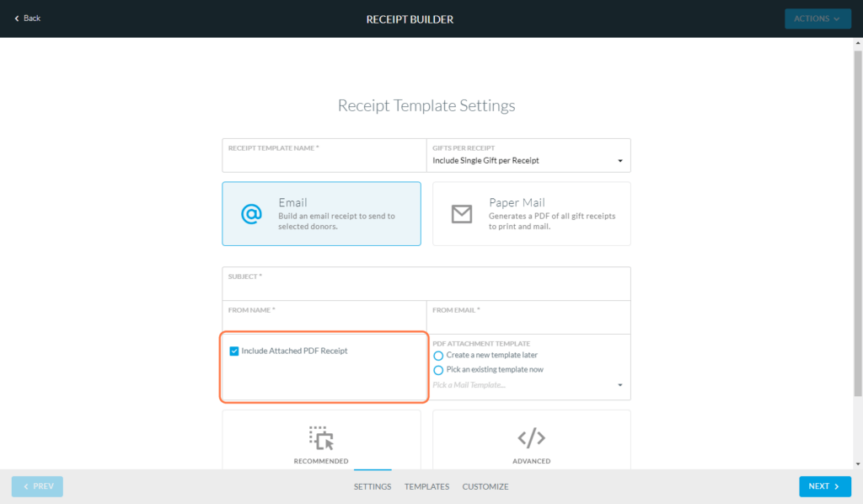
Task: Click the Advanced code editor icon
Action: [531, 438]
